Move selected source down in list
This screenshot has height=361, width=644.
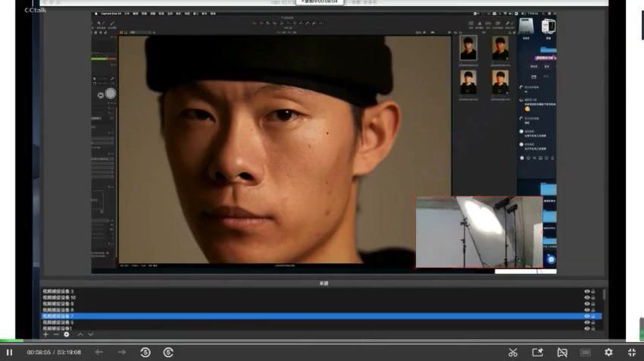(x=91, y=334)
